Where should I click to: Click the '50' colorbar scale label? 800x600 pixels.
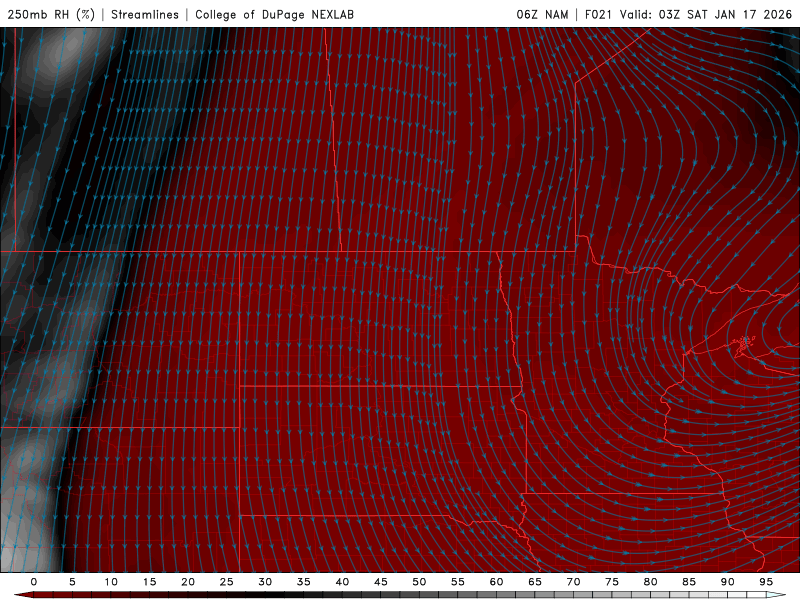coord(419,582)
